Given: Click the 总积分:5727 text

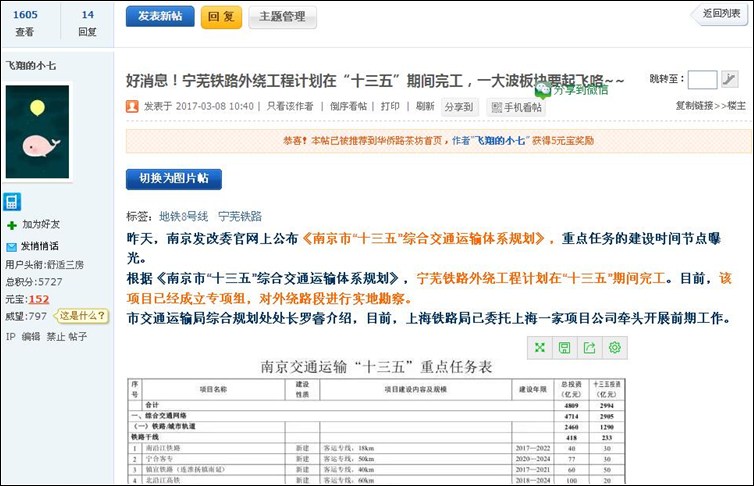Looking at the screenshot, I should coord(34,282).
